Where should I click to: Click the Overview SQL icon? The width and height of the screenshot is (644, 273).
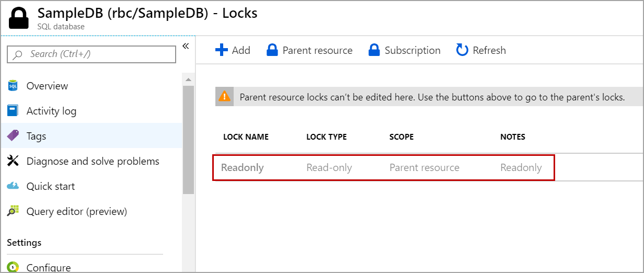click(13, 86)
